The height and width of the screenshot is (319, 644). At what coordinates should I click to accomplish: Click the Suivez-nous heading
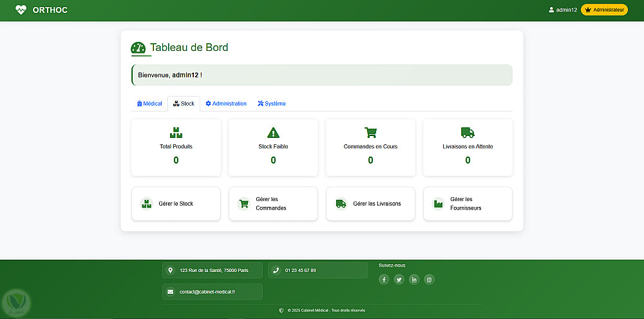[x=392, y=266]
